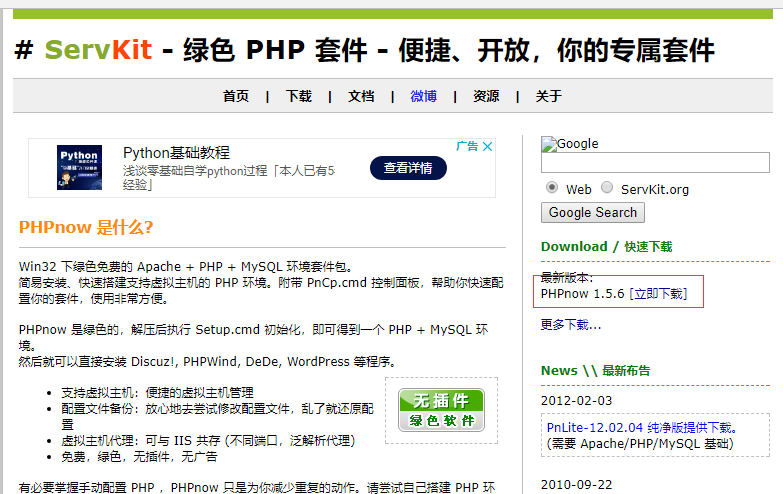Click the 配置文件备份 bullet text

coord(217,417)
